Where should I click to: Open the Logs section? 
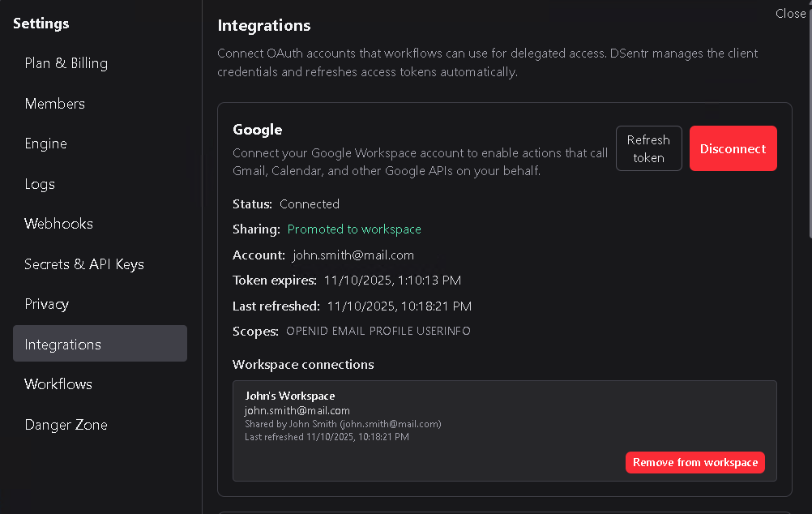click(40, 184)
